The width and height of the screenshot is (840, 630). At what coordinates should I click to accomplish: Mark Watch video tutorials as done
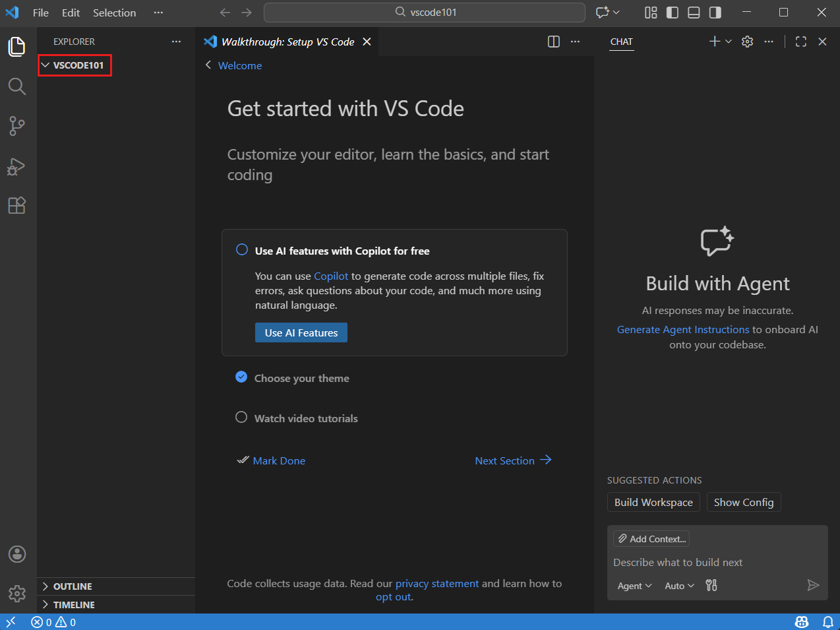coord(241,417)
